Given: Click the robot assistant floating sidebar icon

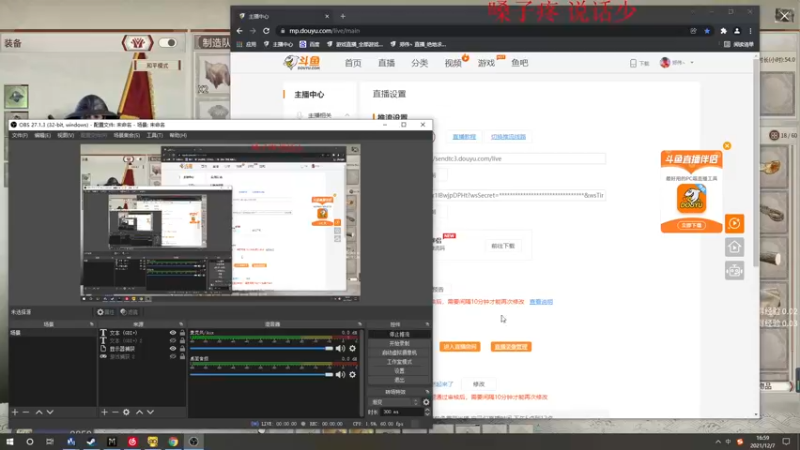Looking at the screenshot, I should pyautogui.click(x=735, y=271).
